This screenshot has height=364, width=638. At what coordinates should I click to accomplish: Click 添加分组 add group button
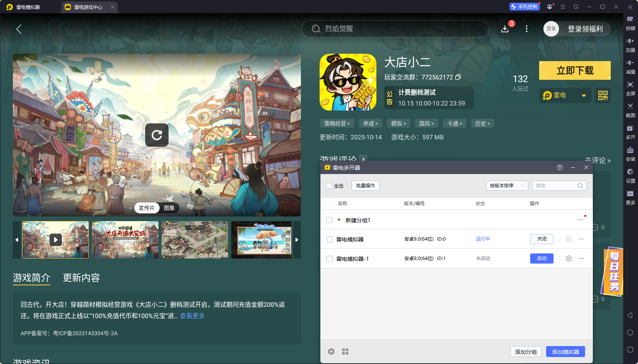pos(526,352)
